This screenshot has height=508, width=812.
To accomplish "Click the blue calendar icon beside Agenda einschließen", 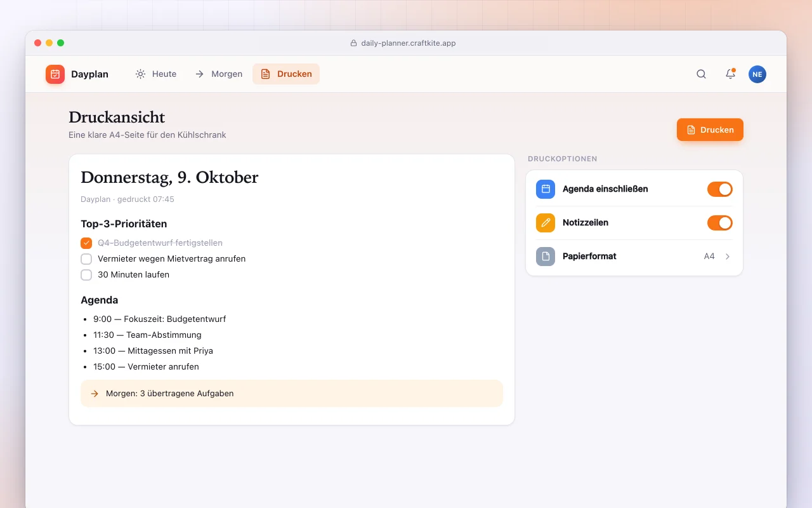I will click(x=546, y=189).
